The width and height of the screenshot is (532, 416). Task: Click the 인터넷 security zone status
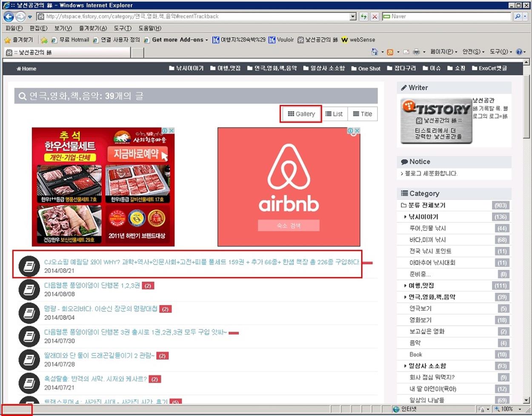(x=405, y=409)
